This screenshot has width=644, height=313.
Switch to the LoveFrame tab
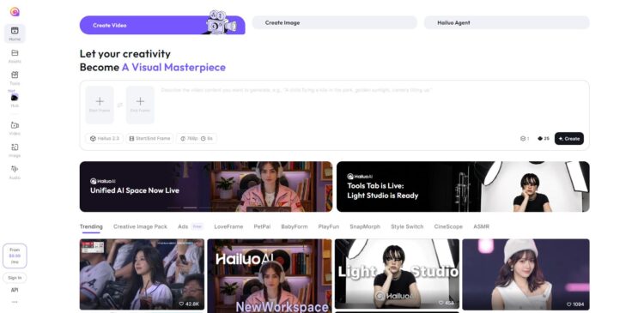[228, 226]
